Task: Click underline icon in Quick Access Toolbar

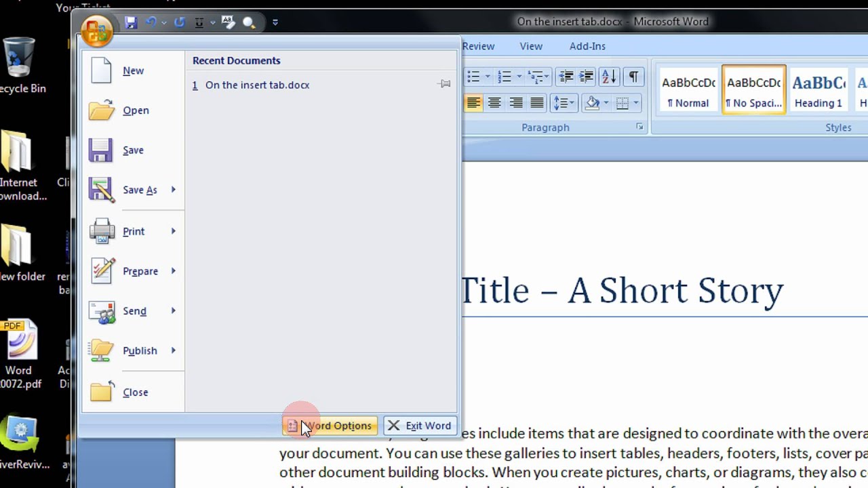Action: [x=199, y=22]
